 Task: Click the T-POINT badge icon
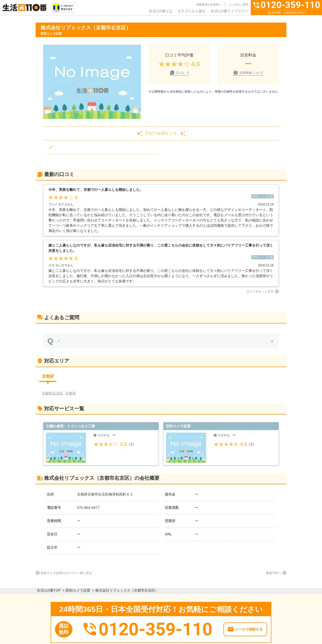[x=63, y=8]
